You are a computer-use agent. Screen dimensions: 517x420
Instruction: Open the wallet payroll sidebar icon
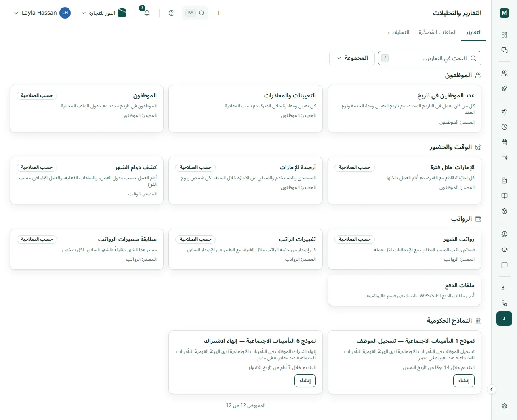(x=504, y=157)
